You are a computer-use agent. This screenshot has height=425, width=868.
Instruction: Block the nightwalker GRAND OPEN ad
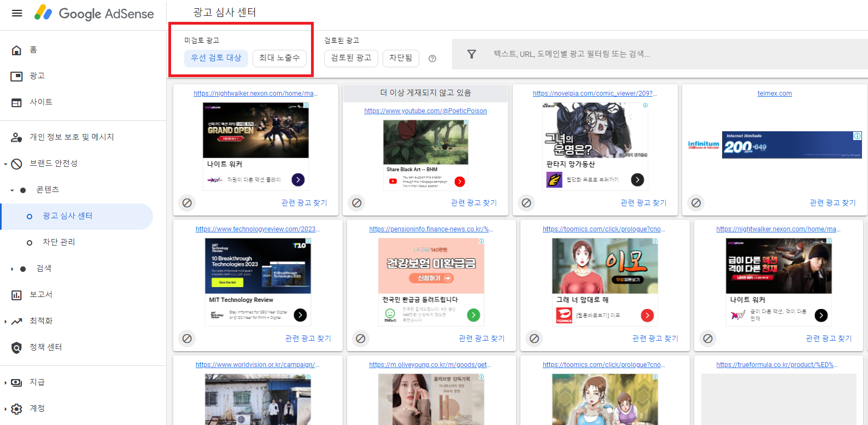click(x=187, y=203)
